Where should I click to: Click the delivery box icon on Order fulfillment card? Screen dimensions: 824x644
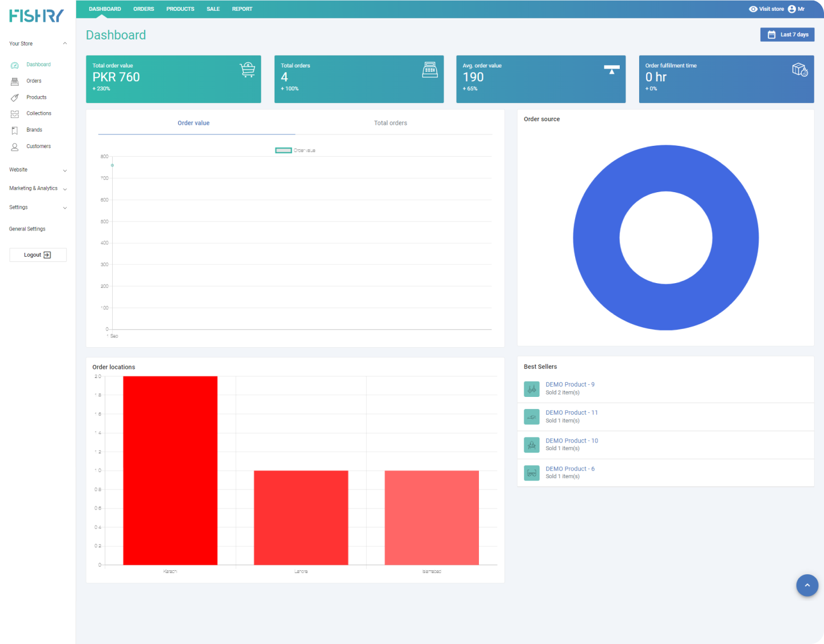click(799, 70)
